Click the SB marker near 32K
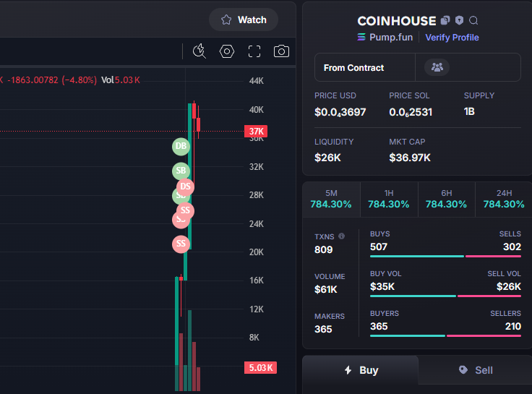This screenshot has height=394, width=532. [x=181, y=171]
